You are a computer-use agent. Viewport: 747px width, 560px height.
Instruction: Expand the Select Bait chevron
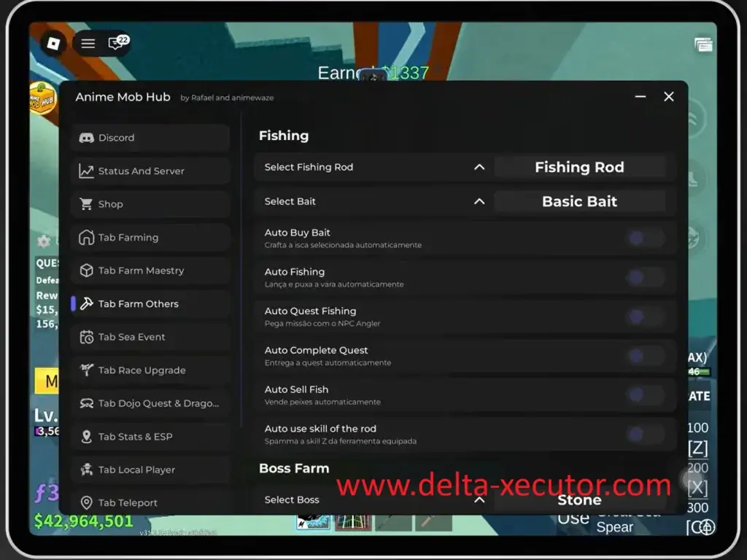[479, 201]
